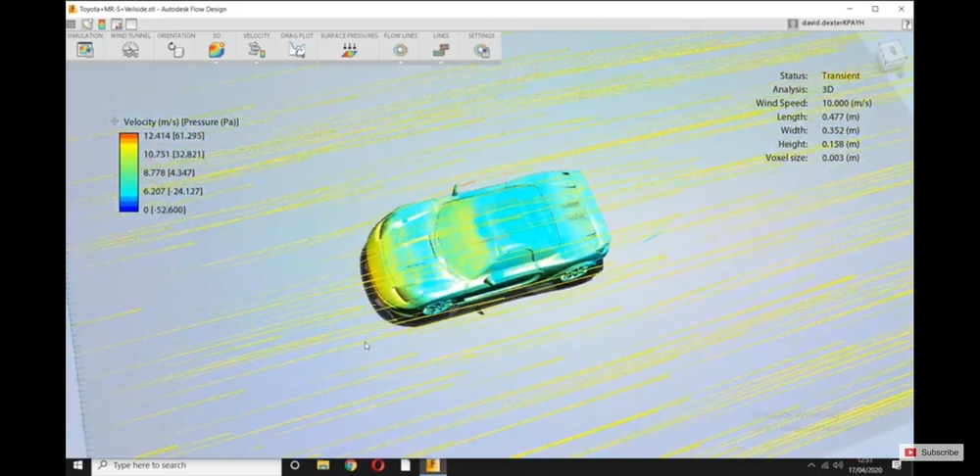Image resolution: width=980 pixels, height=476 pixels.
Task: Select the 0 [-52.600] legend value
Action: pyautogui.click(x=165, y=210)
